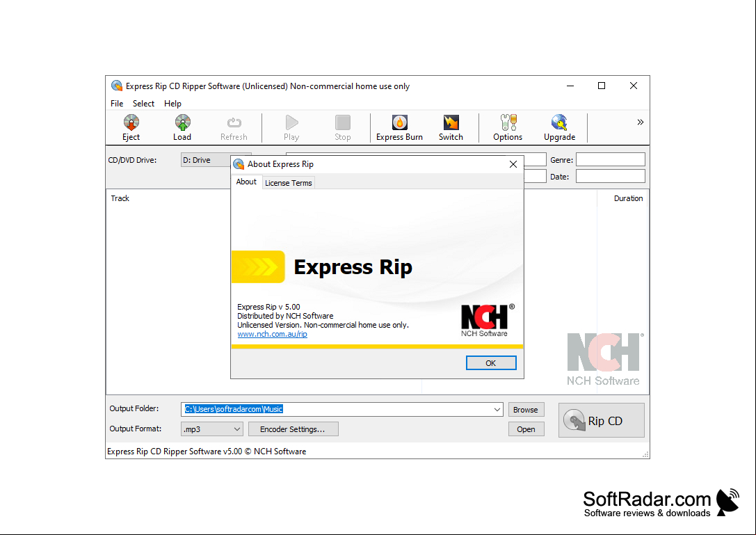The width and height of the screenshot is (756, 535).
Task: Click the Encoder Settings button
Action: (x=293, y=429)
